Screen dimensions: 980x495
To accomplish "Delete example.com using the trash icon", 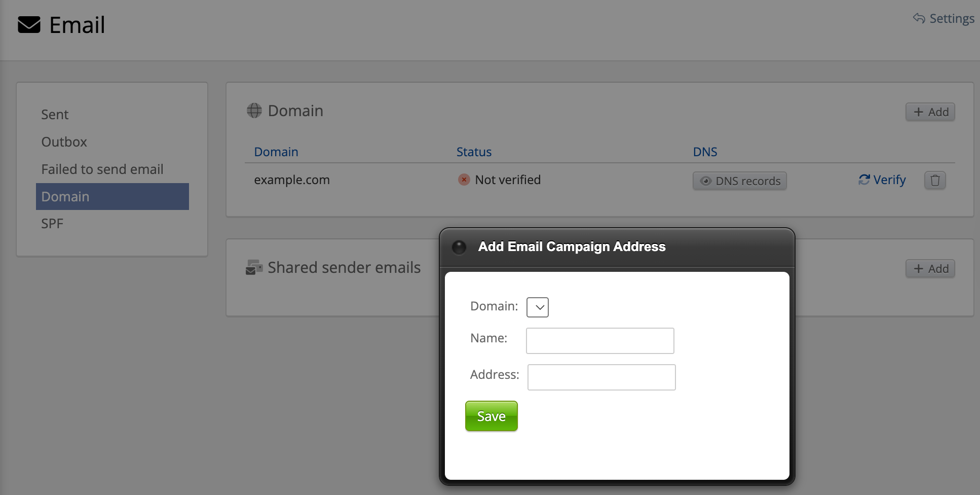I will click(x=935, y=181).
